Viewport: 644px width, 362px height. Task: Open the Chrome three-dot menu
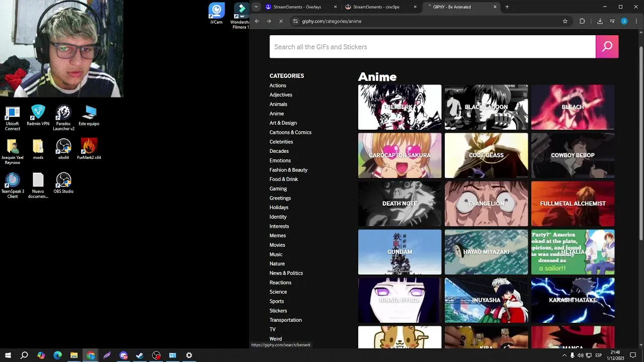[636, 21]
